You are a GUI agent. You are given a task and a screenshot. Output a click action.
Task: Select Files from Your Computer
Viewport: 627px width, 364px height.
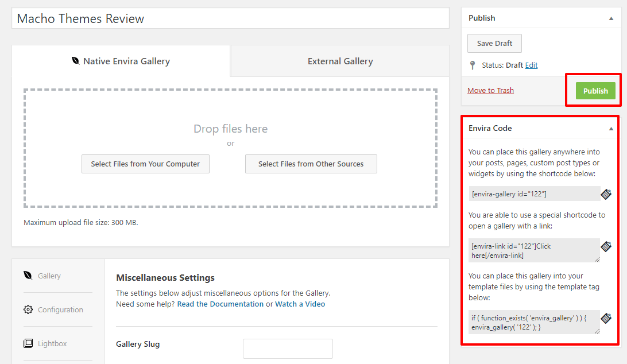pos(145,164)
